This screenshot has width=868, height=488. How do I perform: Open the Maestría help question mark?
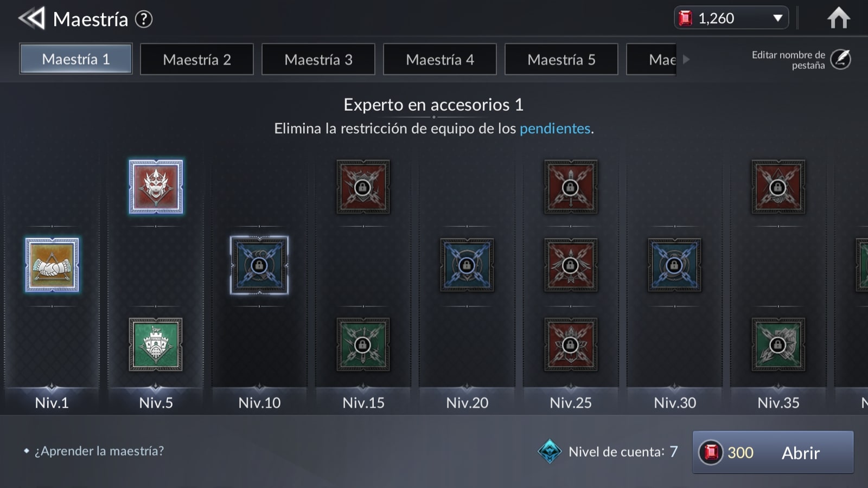pyautogui.click(x=144, y=20)
